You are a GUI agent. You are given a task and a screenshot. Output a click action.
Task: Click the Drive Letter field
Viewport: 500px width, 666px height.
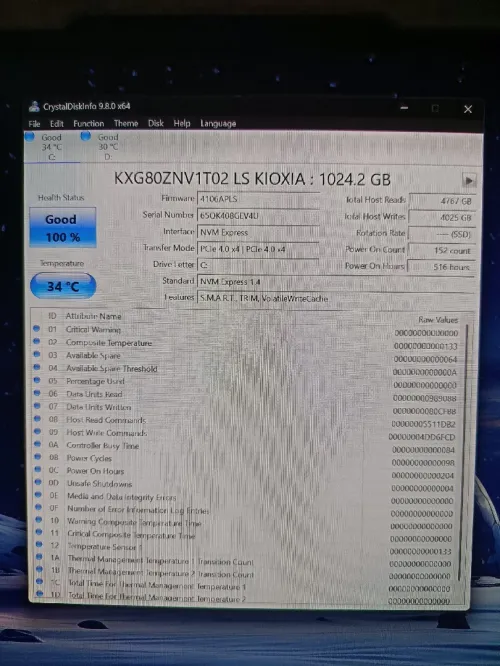258,265
